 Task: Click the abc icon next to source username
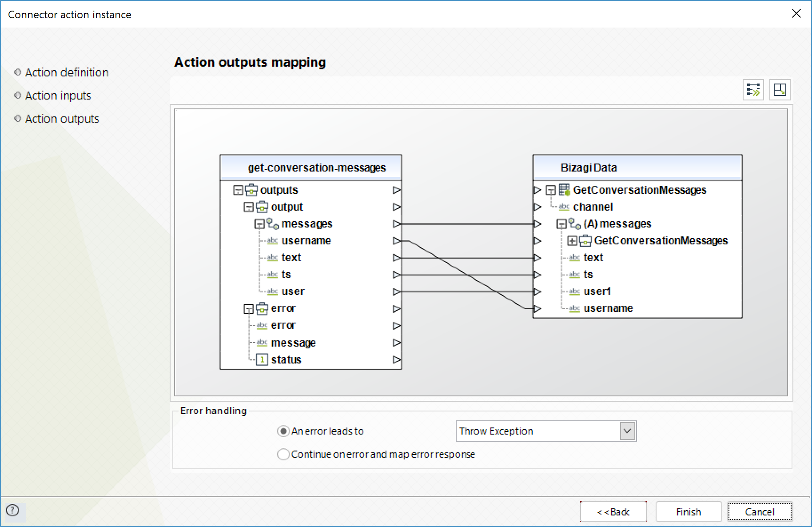point(272,241)
